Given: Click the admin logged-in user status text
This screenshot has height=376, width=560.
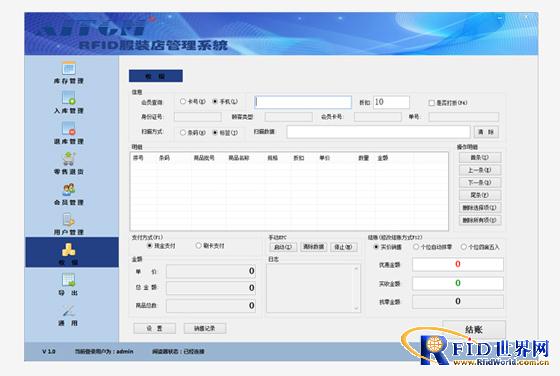Looking at the screenshot, I should tap(104, 351).
